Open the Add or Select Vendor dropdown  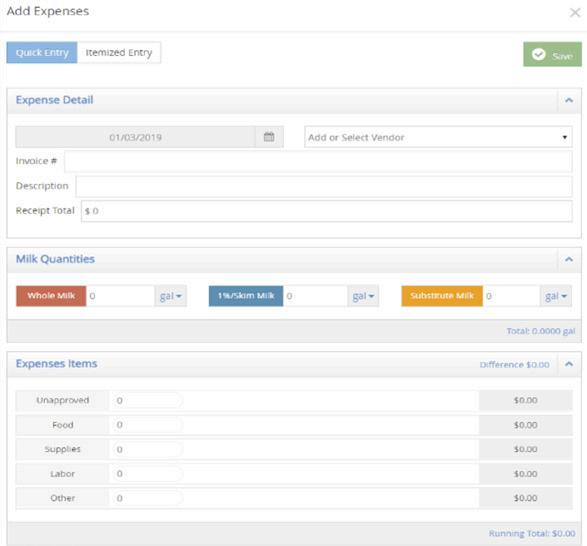(x=438, y=137)
